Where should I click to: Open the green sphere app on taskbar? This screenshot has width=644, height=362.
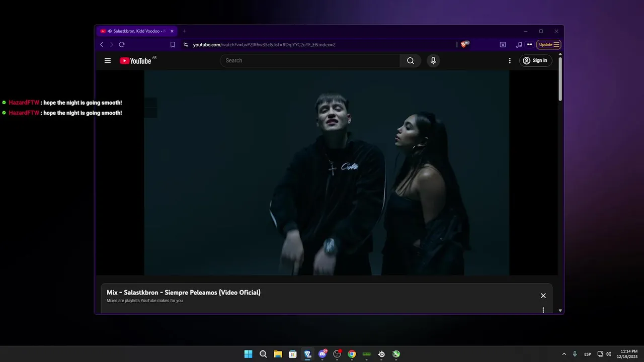click(396, 354)
